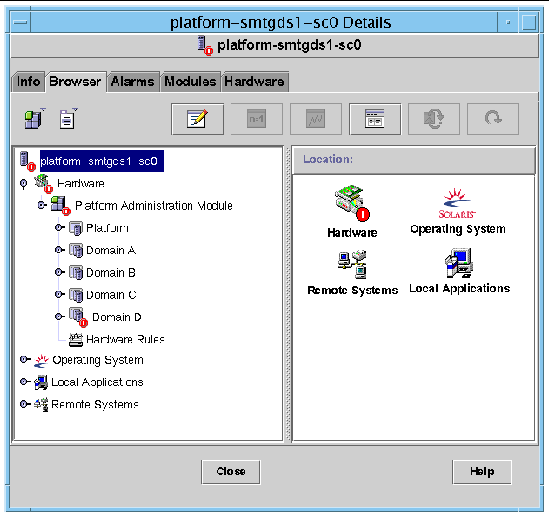Click the Close button
The image size is (549, 516).
tap(231, 472)
